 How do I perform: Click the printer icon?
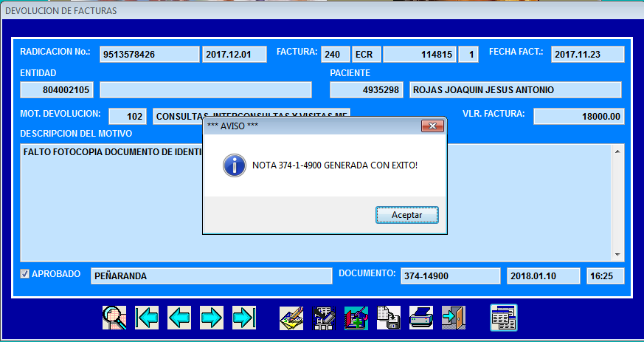tap(421, 318)
